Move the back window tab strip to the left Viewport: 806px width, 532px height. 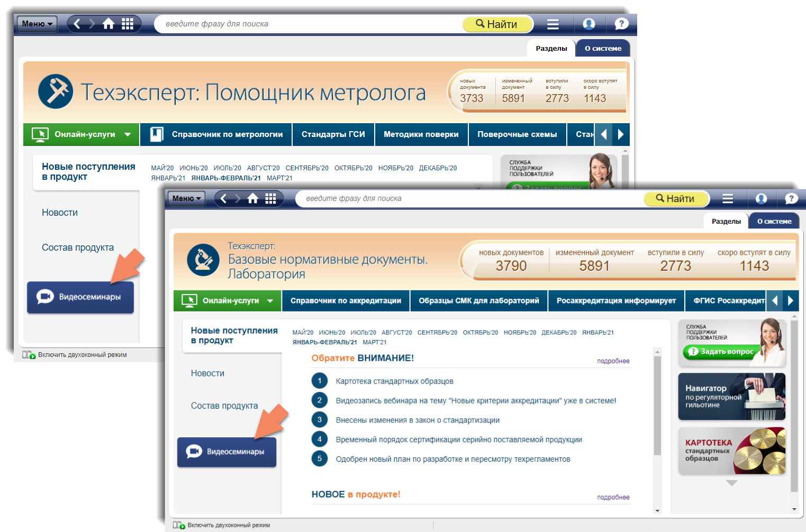(603, 134)
